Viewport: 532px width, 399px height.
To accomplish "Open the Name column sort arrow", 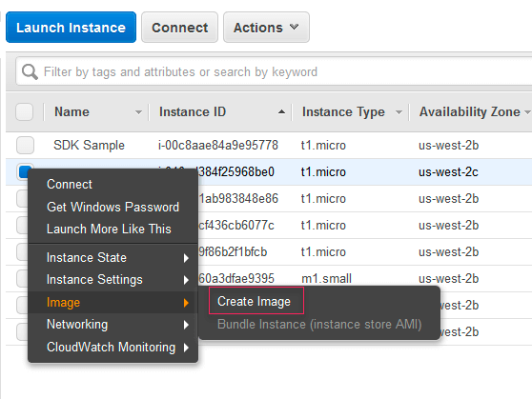I will 138,112.
